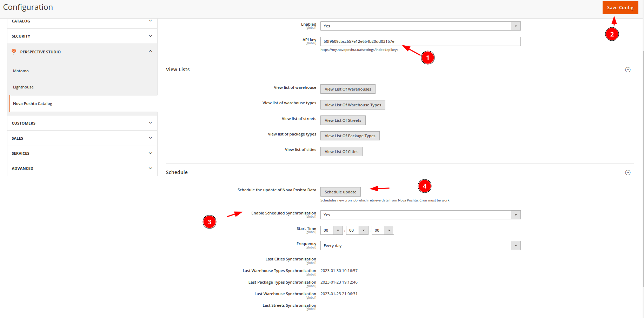Expand the ADVANCED section
644x318 pixels.
pos(82,168)
